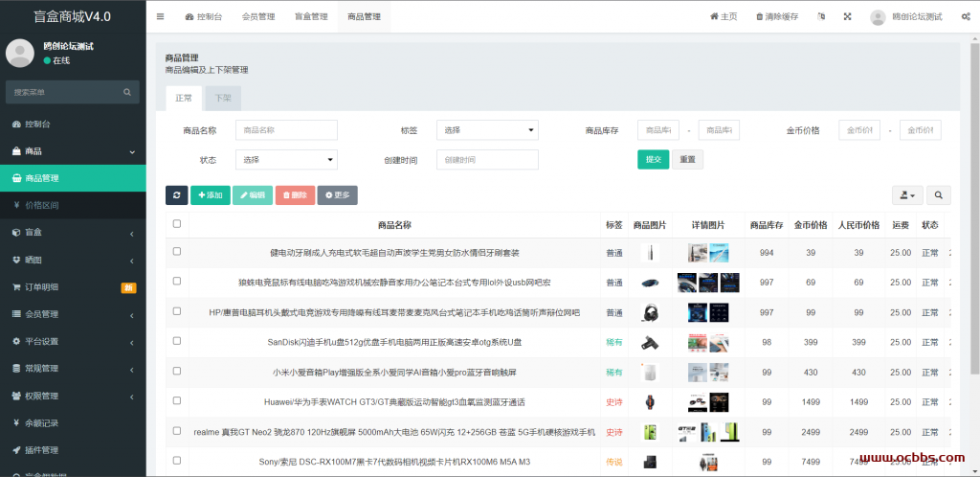Check the 小米小爱音箱 row checkbox
980x477 pixels.
click(177, 371)
